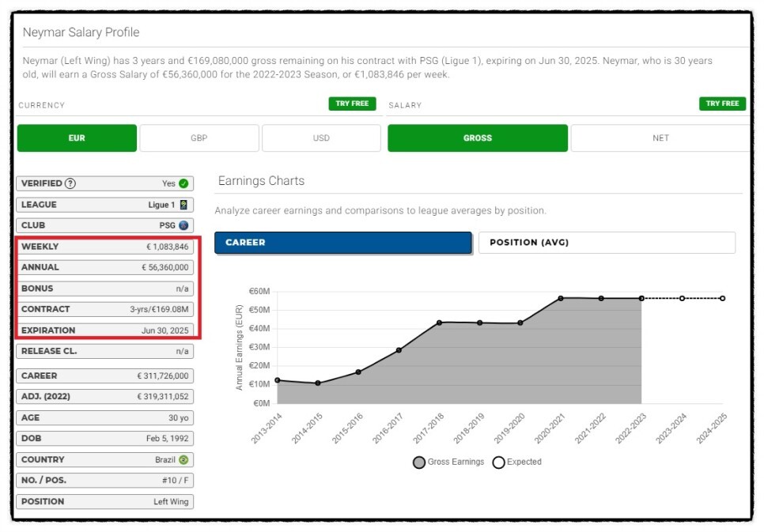This screenshot has width=764, height=532.
Task: Click the 2023-2024 expected data point
Action: coord(682,298)
